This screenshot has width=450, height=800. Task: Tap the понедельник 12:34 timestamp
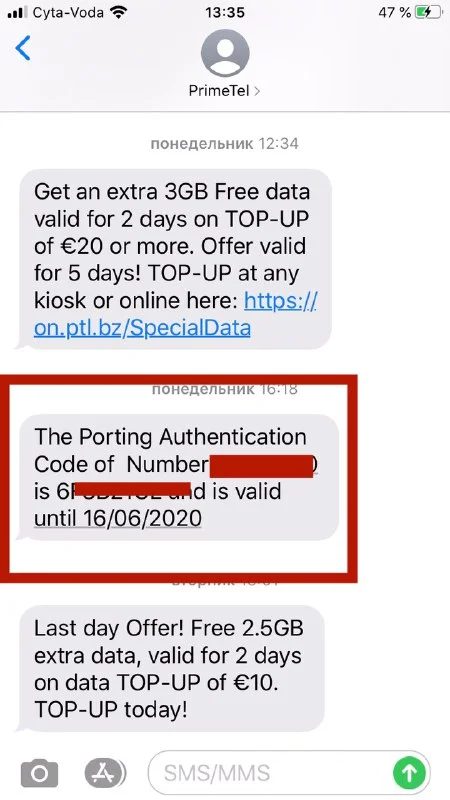224,143
